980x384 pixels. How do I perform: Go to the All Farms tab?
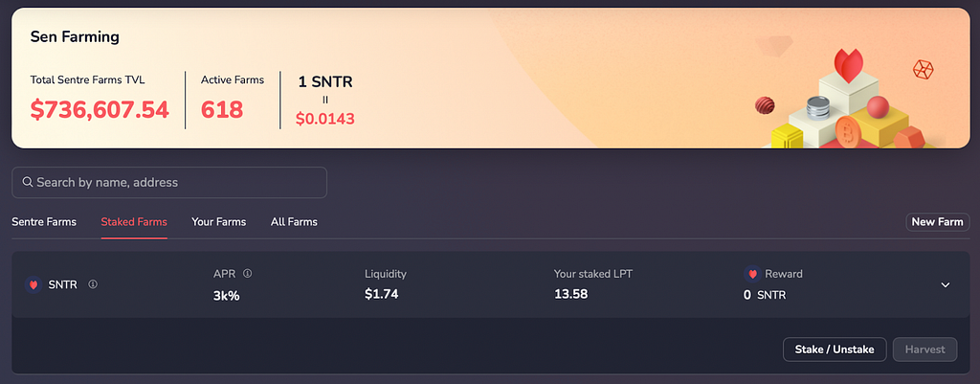coord(294,222)
